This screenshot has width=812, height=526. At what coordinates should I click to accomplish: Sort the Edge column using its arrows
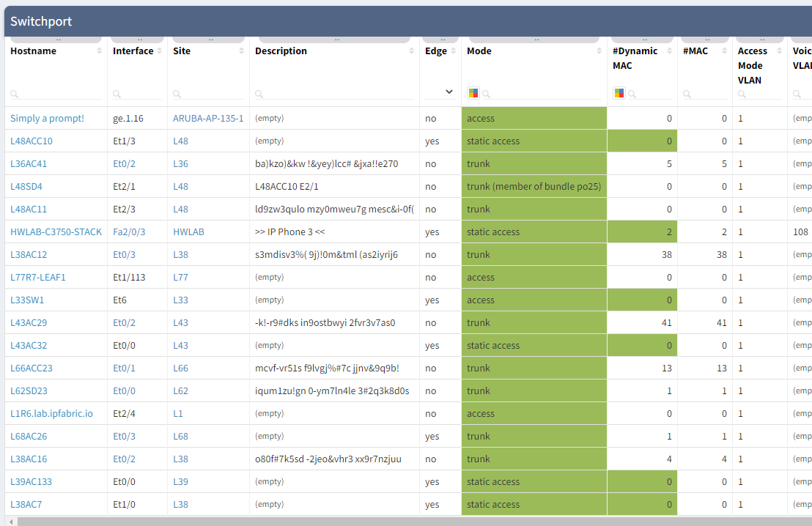click(453, 51)
